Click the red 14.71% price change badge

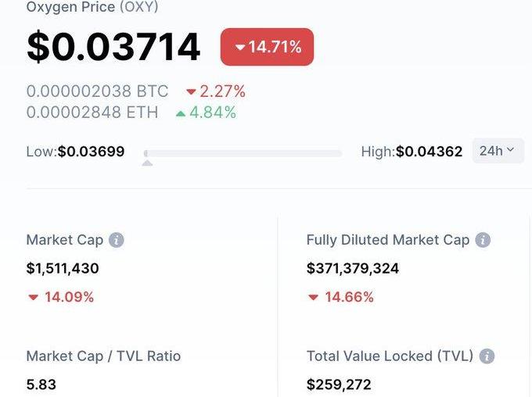point(267,47)
